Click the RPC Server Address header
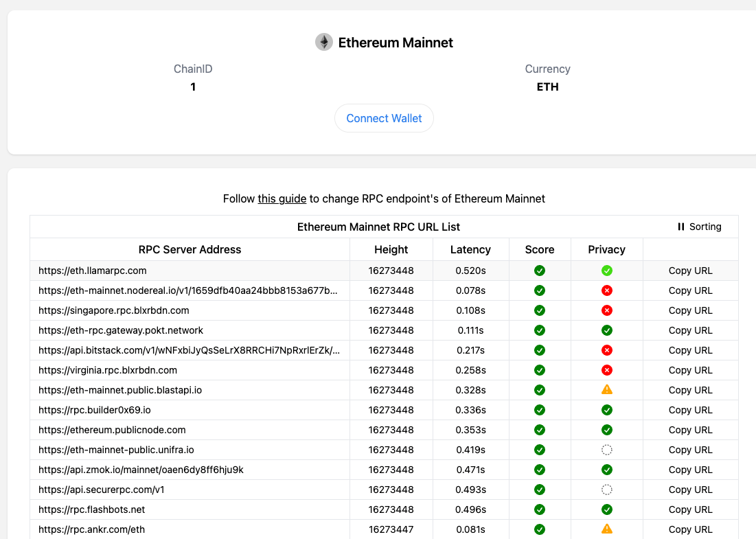The image size is (756, 539). click(x=190, y=249)
